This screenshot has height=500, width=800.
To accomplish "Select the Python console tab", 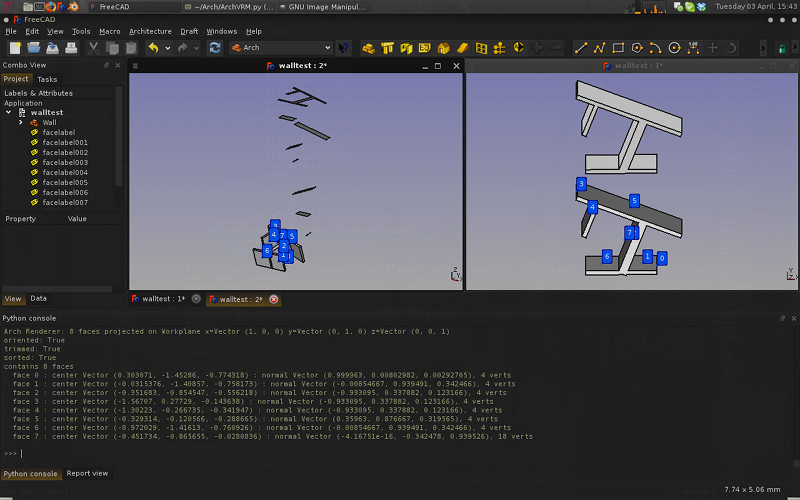I will click(30, 474).
